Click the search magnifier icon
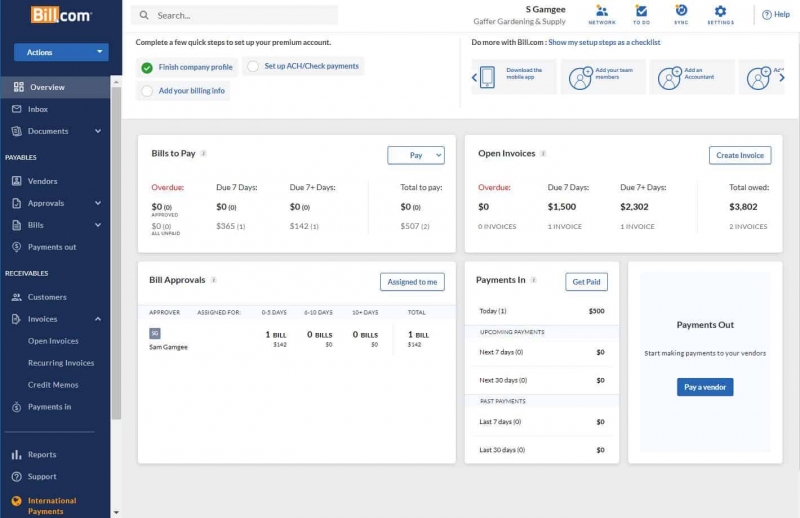The height and width of the screenshot is (518, 800). (144, 15)
